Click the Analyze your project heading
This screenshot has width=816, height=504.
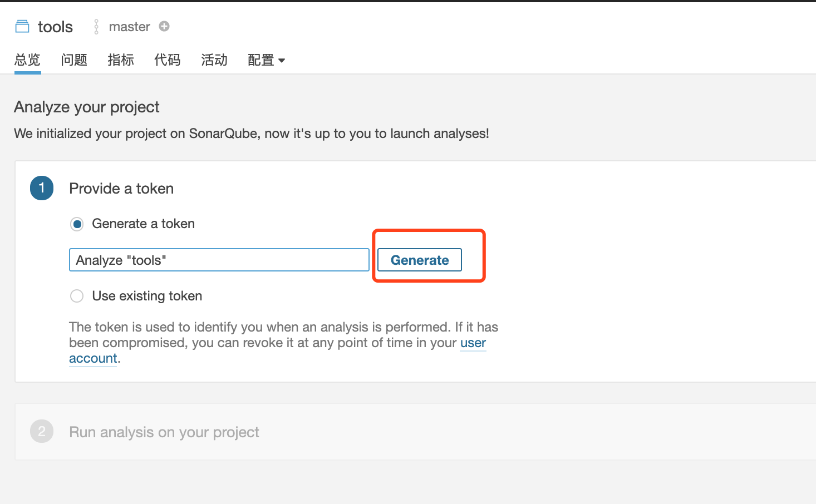pos(87,107)
